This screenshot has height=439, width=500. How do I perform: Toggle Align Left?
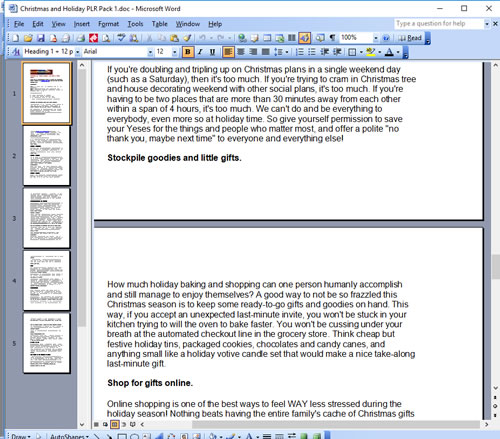(x=228, y=52)
